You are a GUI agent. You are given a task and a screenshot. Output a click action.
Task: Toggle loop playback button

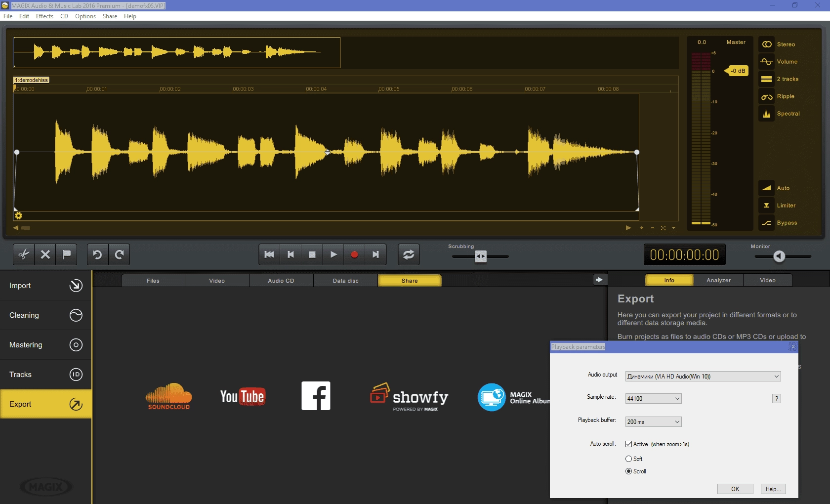409,254
